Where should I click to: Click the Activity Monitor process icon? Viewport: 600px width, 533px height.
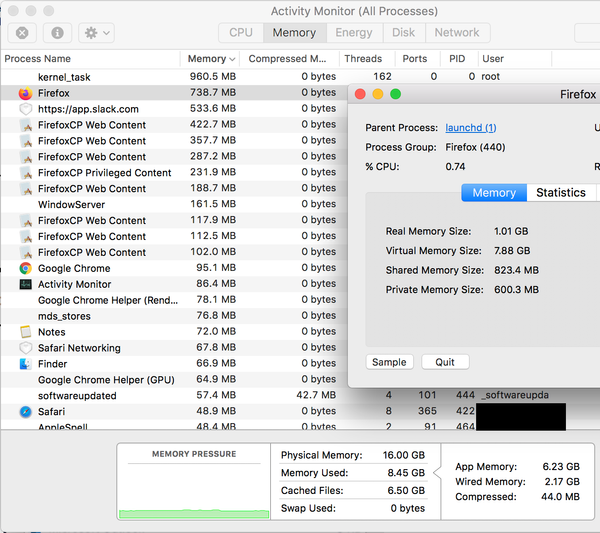pyautogui.click(x=26, y=284)
